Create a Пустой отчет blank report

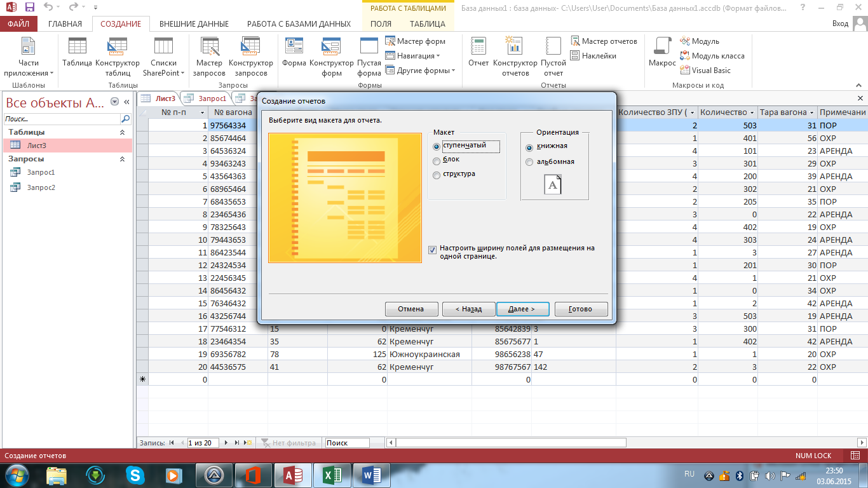(x=553, y=57)
